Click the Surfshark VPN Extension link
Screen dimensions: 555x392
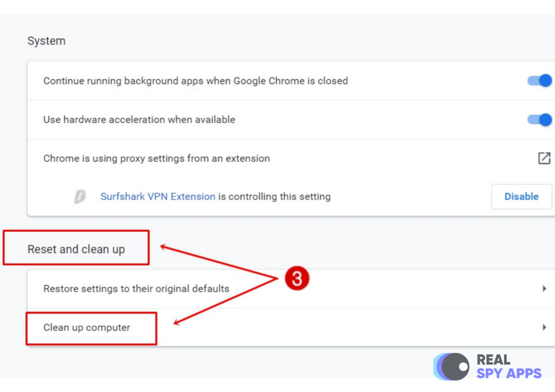(x=158, y=197)
